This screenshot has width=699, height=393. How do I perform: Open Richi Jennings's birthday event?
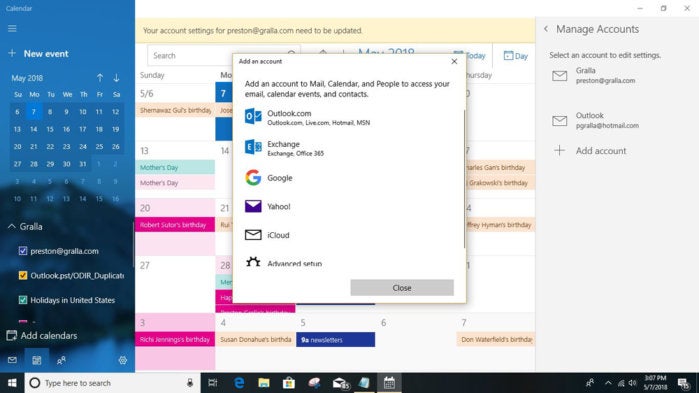tap(176, 340)
